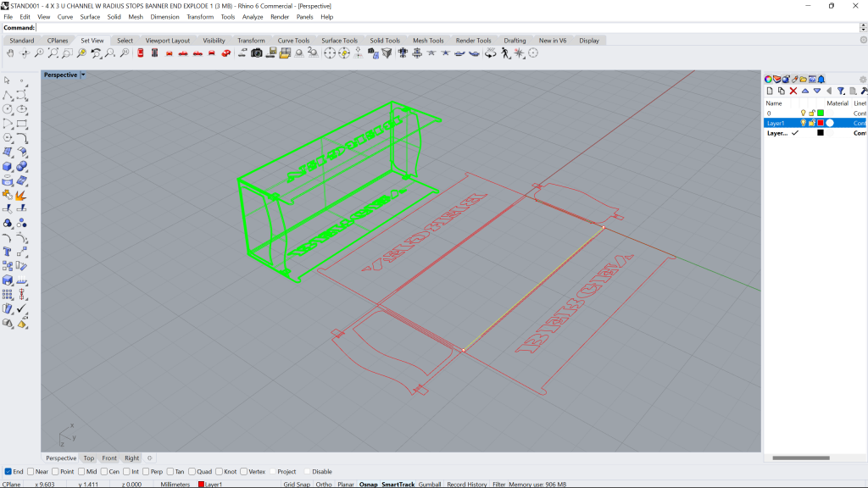Open the panel settings gear icon
The image size is (868, 488).
(862, 80)
